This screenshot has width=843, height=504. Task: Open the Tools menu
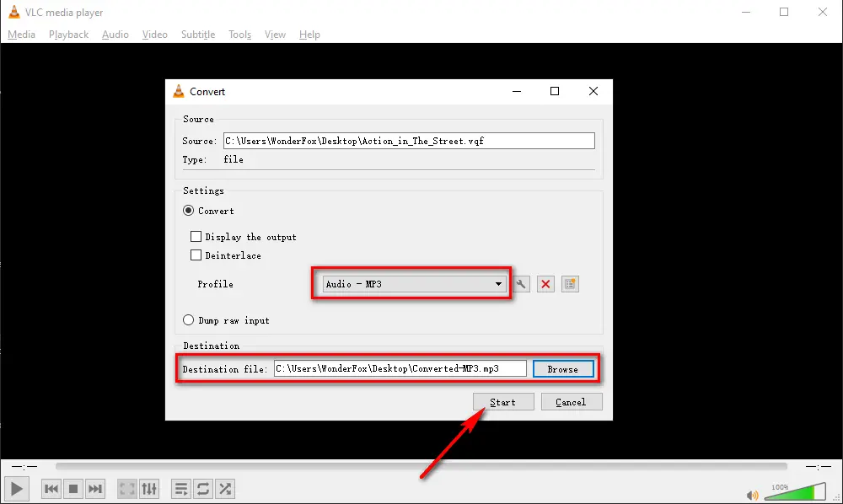(x=239, y=35)
